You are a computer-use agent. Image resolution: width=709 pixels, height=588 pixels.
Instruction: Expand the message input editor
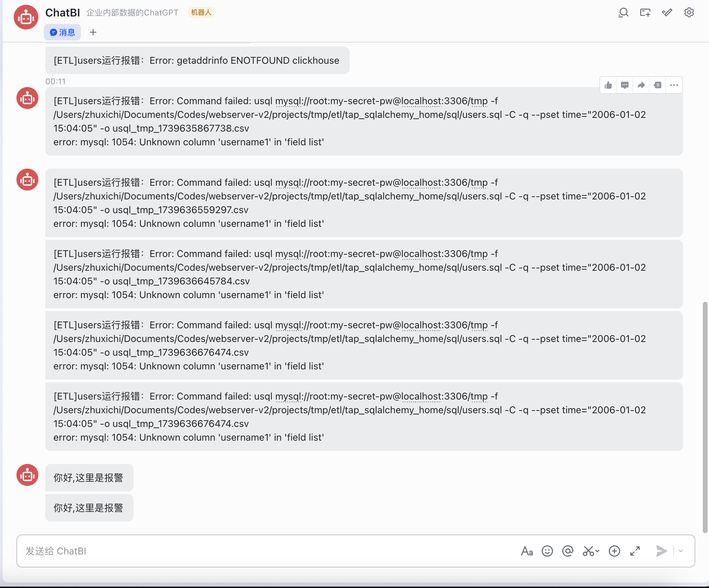pos(635,551)
